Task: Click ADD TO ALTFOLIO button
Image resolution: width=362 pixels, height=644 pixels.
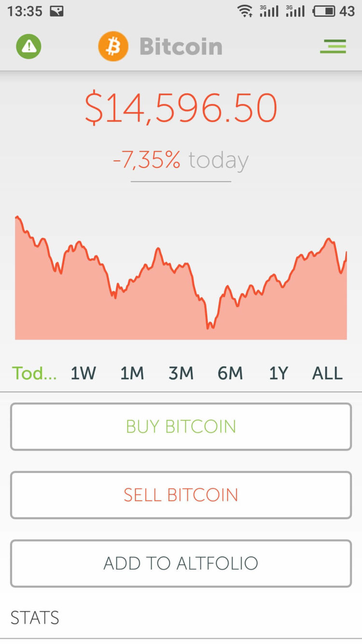Action: (x=181, y=563)
